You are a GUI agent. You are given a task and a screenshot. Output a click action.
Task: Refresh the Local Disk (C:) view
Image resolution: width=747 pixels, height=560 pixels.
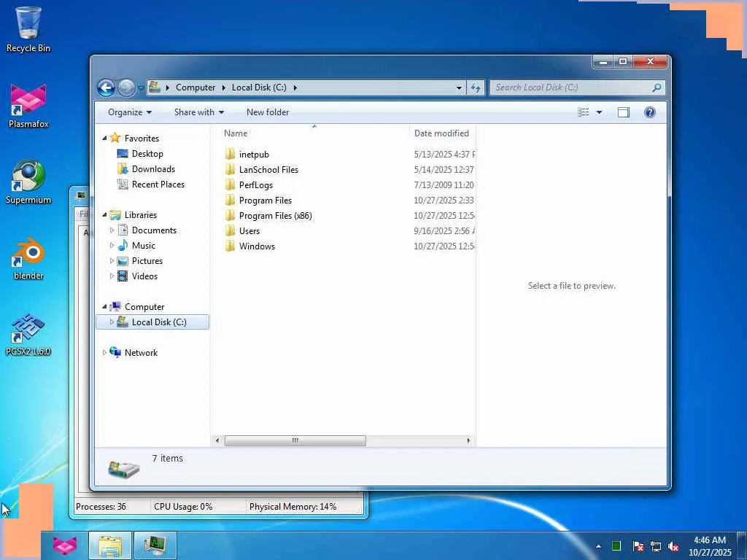[x=476, y=87]
